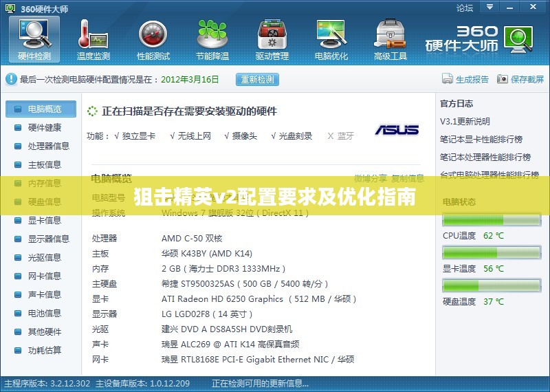
Task: Click the 瑞昱 ALC269 sound card value
Action: [230, 345]
